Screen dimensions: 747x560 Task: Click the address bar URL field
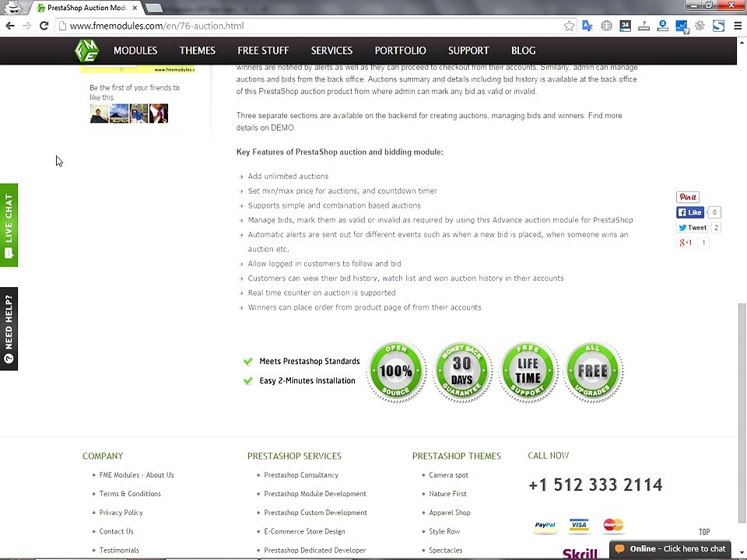(314, 26)
